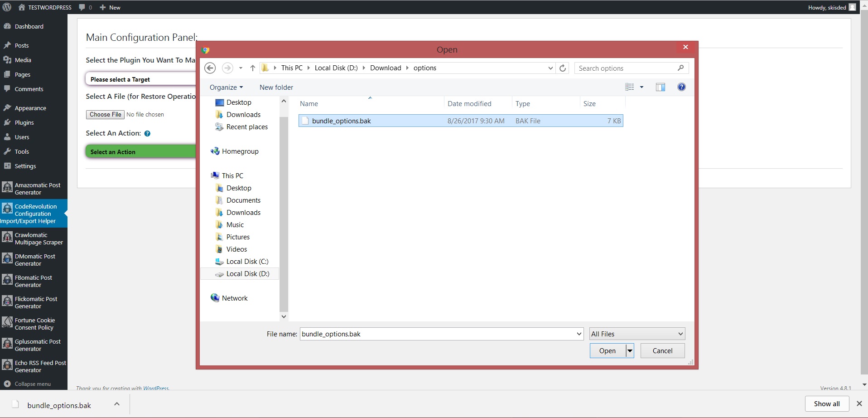The image size is (868, 418).
Task: Click the Choose File button
Action: 105,115
